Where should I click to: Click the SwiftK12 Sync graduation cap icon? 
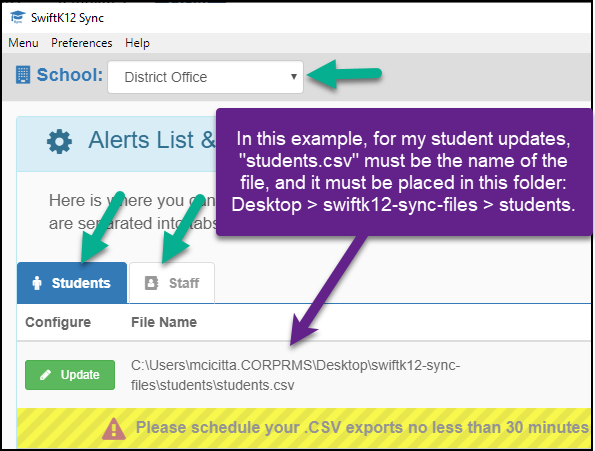[x=17, y=17]
